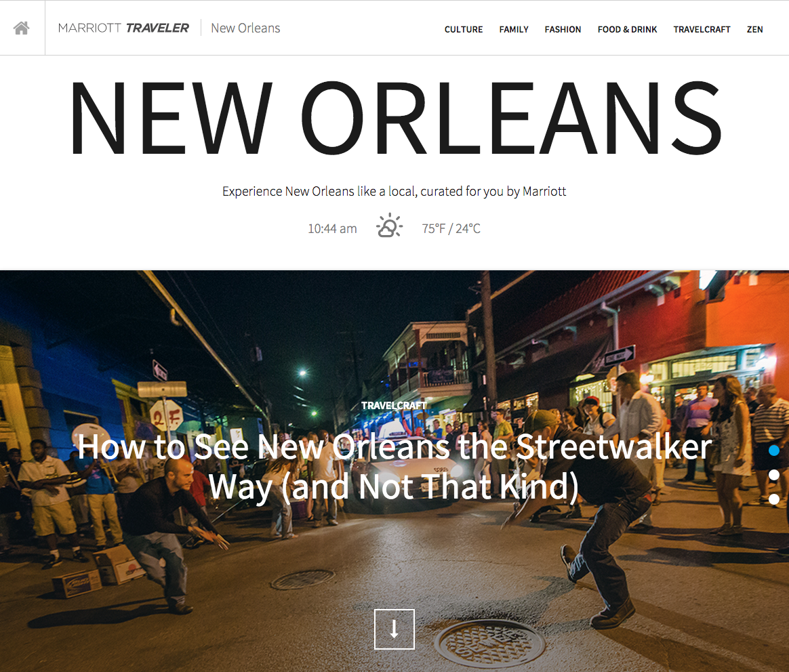Viewport: 789px width, 672px height.
Task: Go to Food & Drink section
Action: tap(627, 29)
